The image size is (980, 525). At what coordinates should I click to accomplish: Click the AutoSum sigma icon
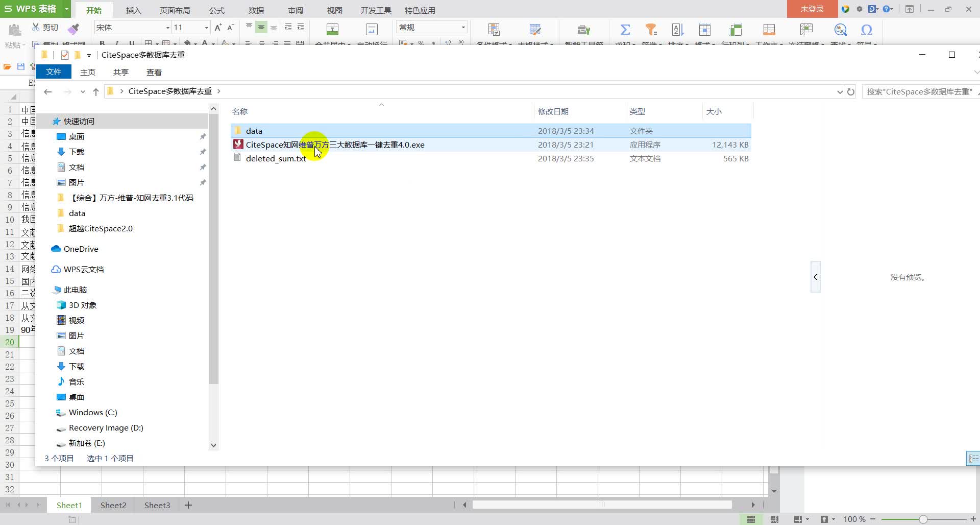[625, 30]
